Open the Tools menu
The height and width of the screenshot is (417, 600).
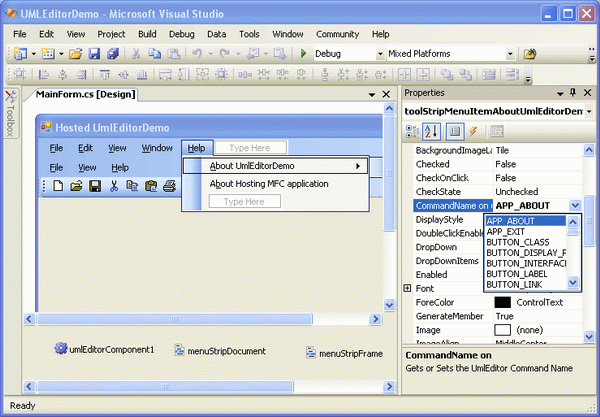point(249,34)
